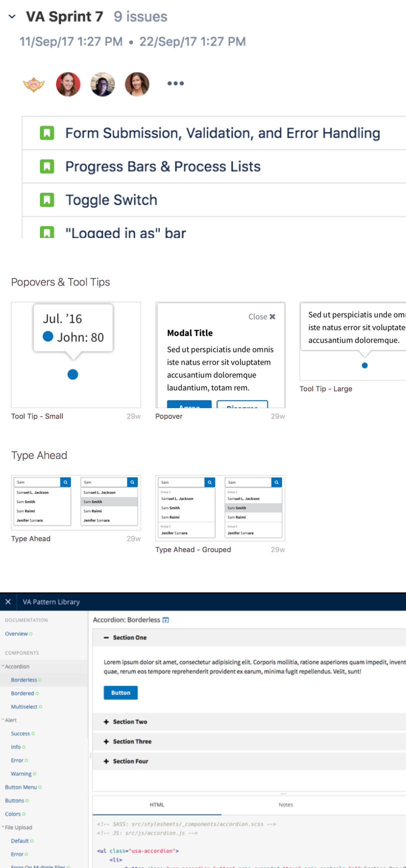Open the Overview documentation link
Viewport: 406px width, 868px height.
pyautogui.click(x=16, y=633)
